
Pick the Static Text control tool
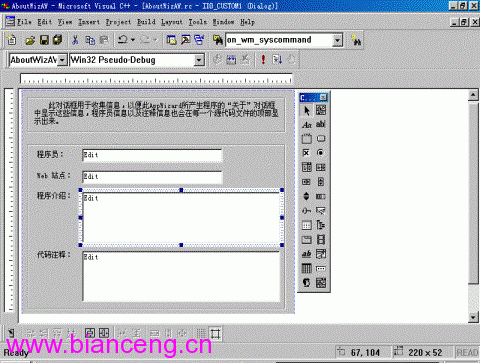pos(307,125)
